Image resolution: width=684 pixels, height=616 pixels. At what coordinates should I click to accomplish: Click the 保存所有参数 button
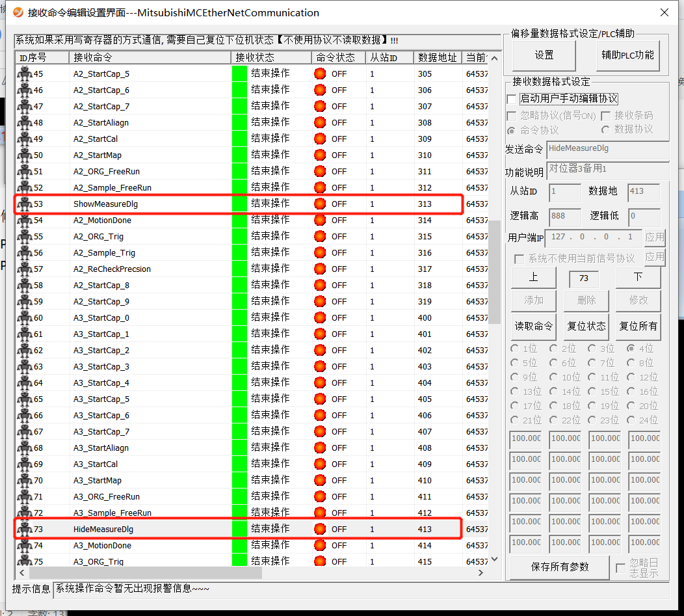[x=560, y=567]
